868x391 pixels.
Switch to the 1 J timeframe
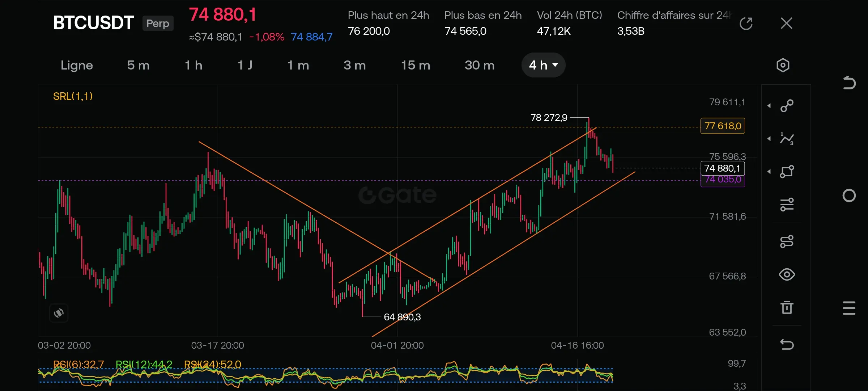coord(245,65)
